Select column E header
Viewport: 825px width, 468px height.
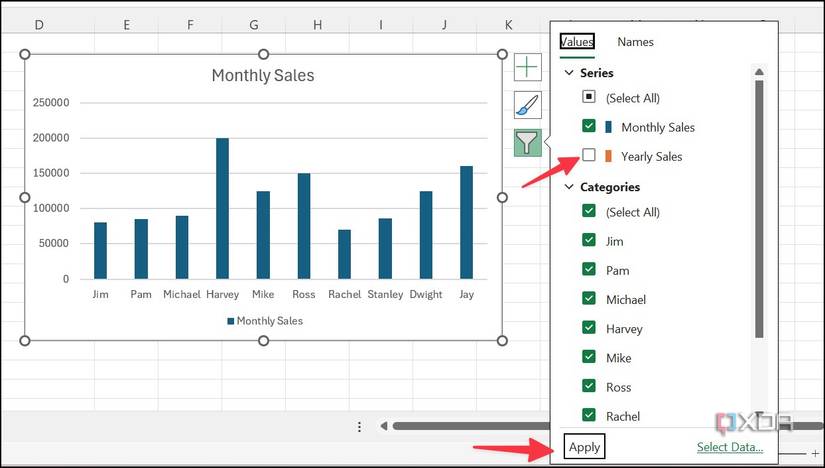tap(126, 25)
